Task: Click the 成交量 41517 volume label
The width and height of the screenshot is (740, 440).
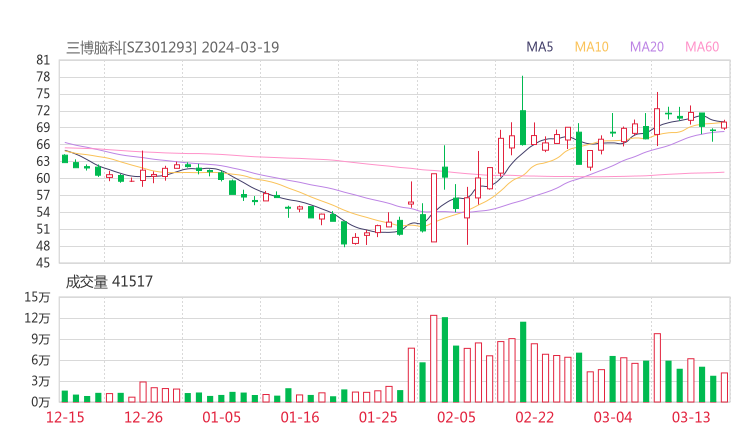Action: click(x=109, y=282)
